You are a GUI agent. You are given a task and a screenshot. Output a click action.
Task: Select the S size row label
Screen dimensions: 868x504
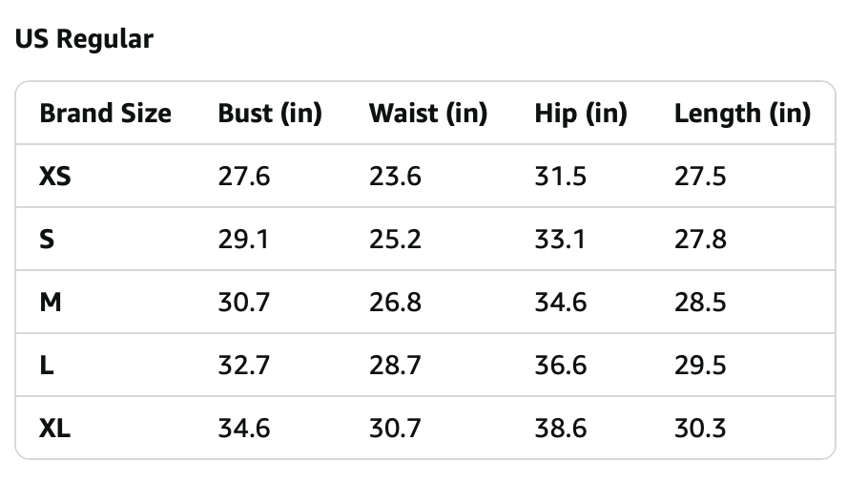point(47,240)
